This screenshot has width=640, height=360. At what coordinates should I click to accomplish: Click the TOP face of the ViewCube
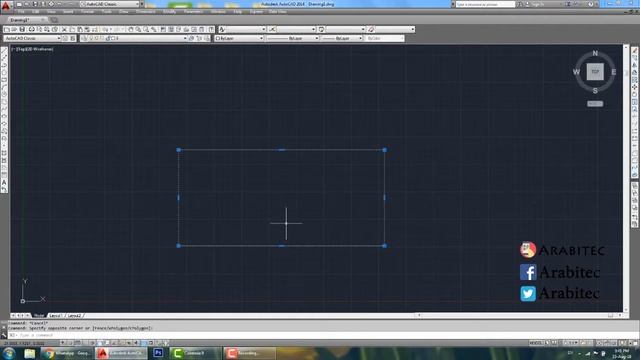[595, 72]
